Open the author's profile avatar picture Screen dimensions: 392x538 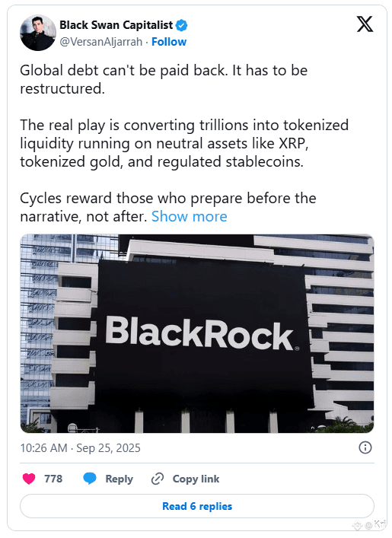(x=38, y=33)
